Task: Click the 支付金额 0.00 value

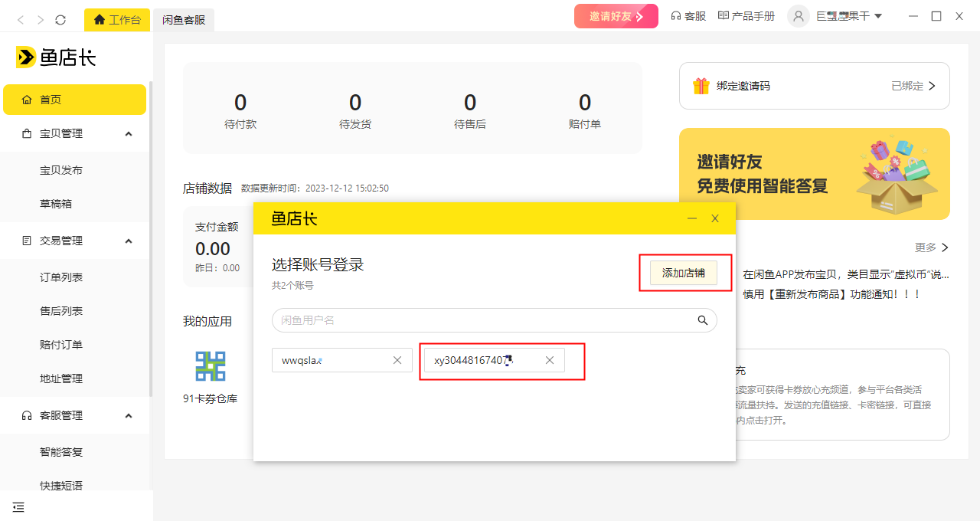Action: [x=213, y=249]
